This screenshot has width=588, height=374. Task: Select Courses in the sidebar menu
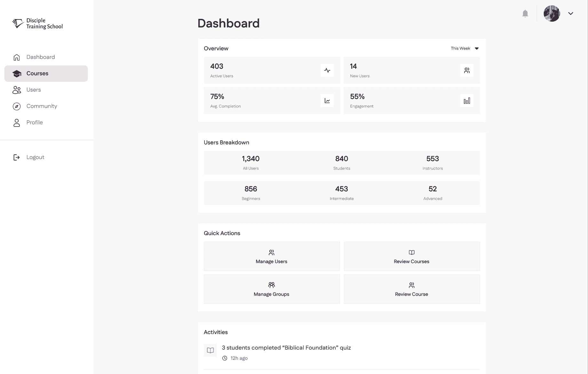46,74
